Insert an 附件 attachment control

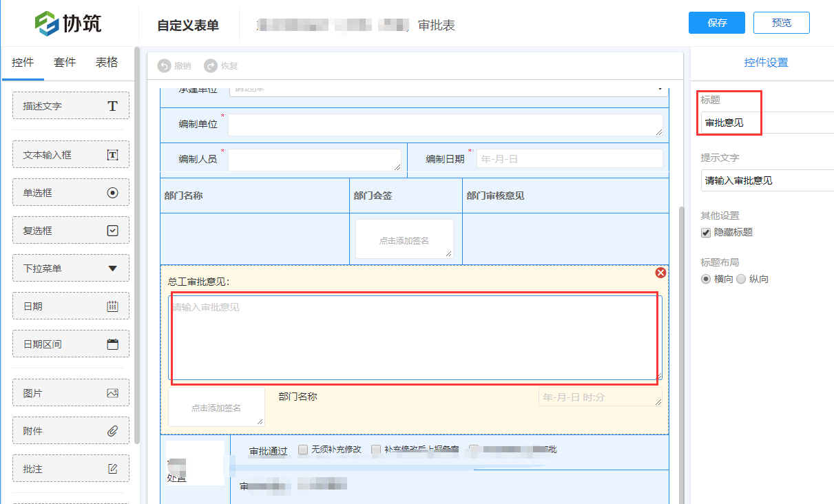point(70,430)
